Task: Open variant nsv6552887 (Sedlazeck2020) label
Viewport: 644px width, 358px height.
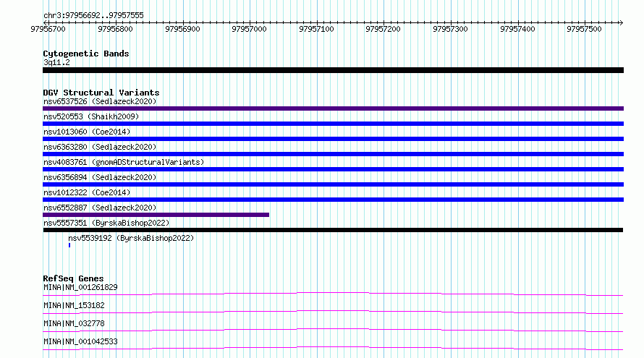Action: click(100, 208)
